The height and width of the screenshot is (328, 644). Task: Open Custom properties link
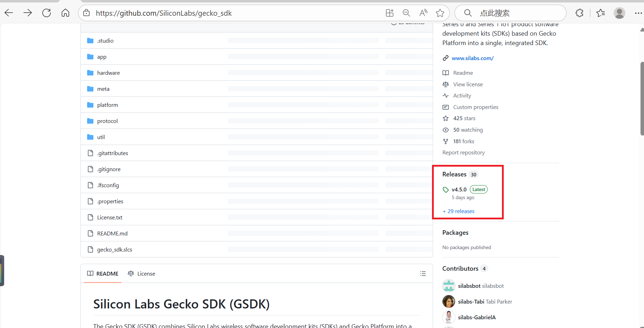tap(476, 107)
